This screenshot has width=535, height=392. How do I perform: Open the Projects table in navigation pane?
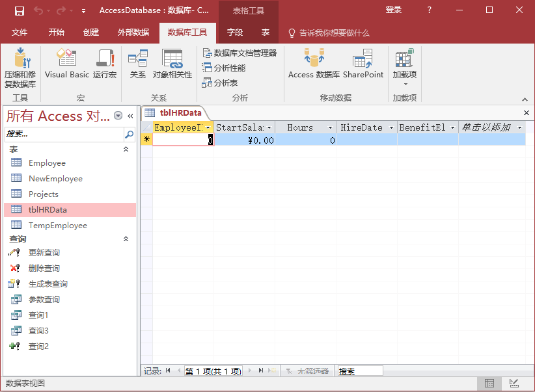[x=44, y=194]
